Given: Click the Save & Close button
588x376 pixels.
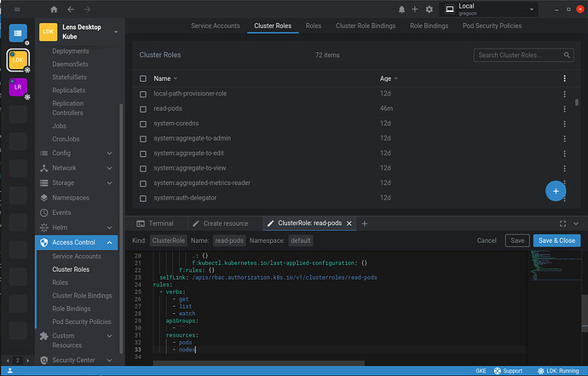Looking at the screenshot, I should point(556,240).
